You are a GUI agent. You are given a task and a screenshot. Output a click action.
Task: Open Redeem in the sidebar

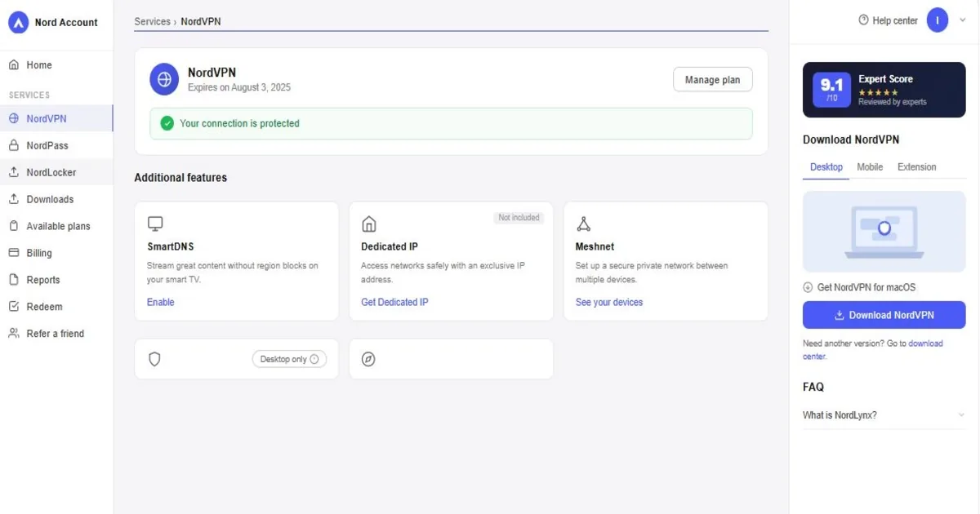[x=56, y=307]
